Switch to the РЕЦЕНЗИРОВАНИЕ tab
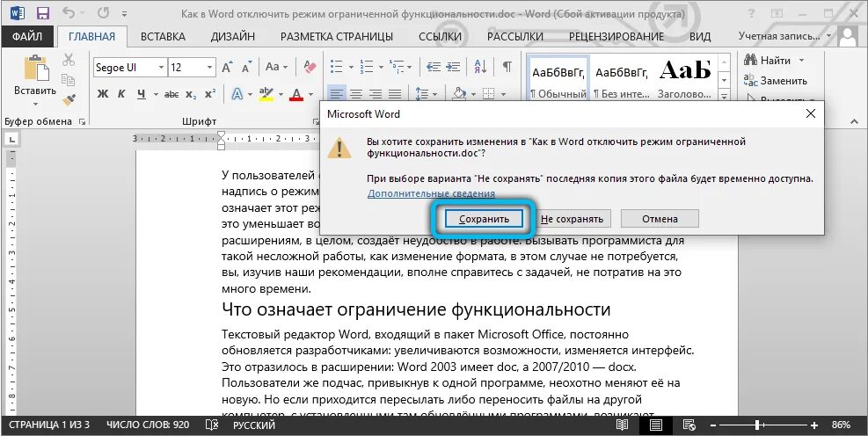868x436 pixels. click(616, 37)
